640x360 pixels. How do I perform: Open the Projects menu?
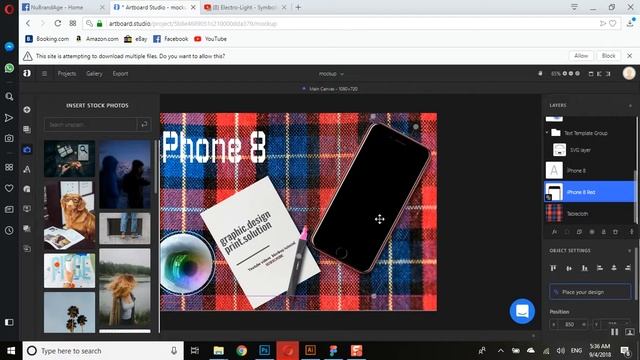click(x=67, y=74)
